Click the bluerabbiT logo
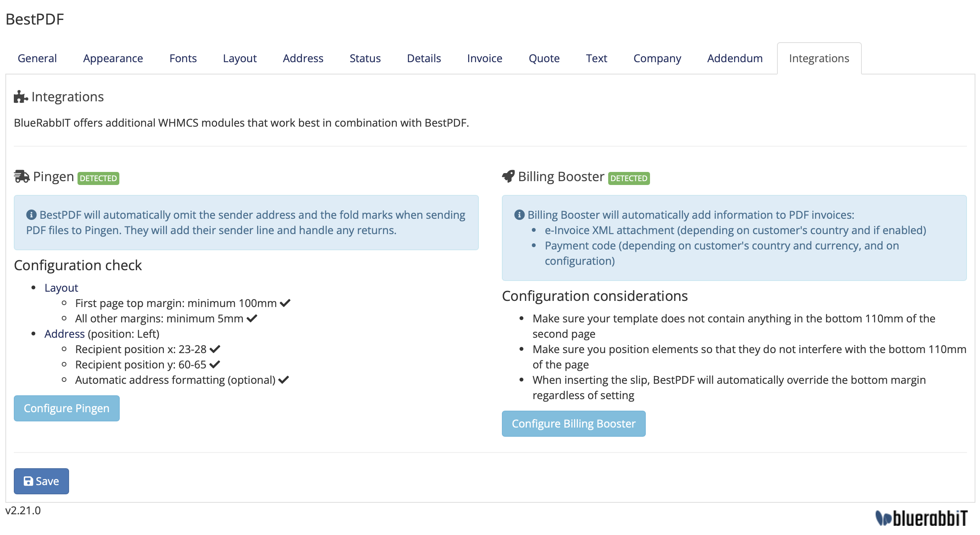This screenshot has width=980, height=535. click(x=921, y=518)
